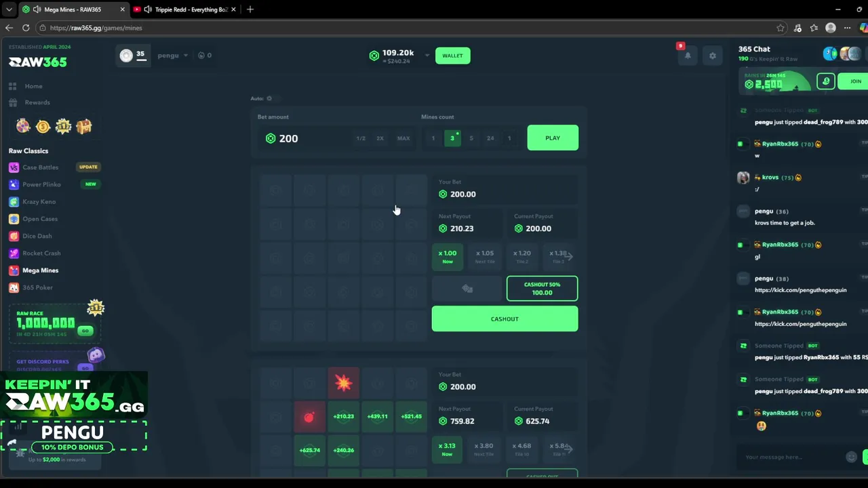Open a new browser tab
Viewport: 868px width, 488px height.
click(250, 9)
